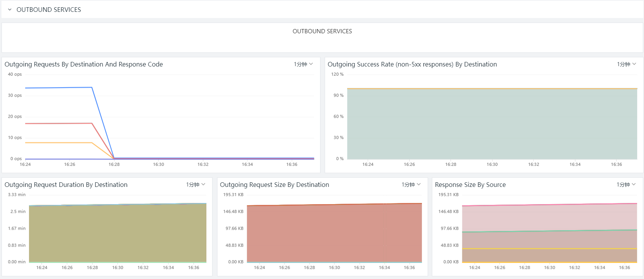Click the green shaded Success Rate chart area
The height and width of the screenshot is (279, 644).
(492, 124)
